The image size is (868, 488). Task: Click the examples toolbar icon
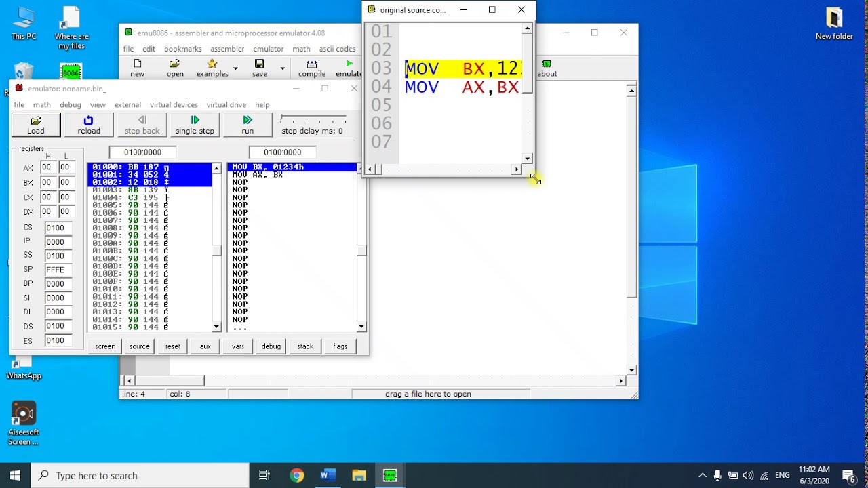[212, 68]
